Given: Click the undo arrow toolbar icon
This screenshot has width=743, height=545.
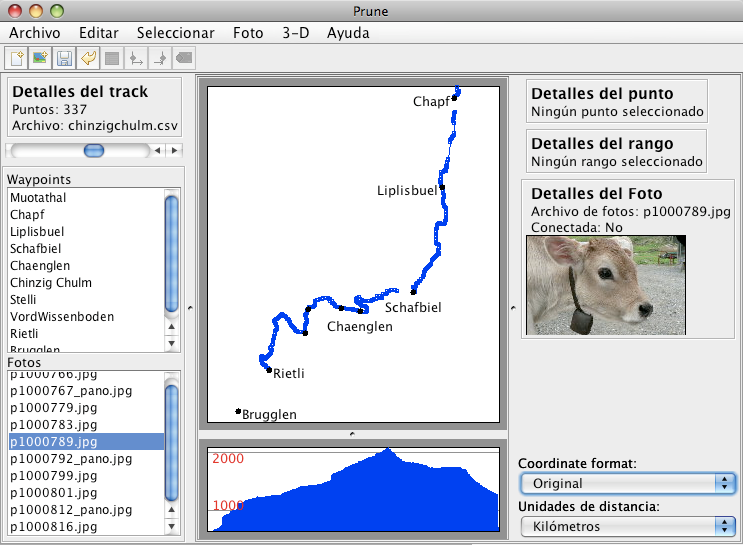Looking at the screenshot, I should [88, 59].
